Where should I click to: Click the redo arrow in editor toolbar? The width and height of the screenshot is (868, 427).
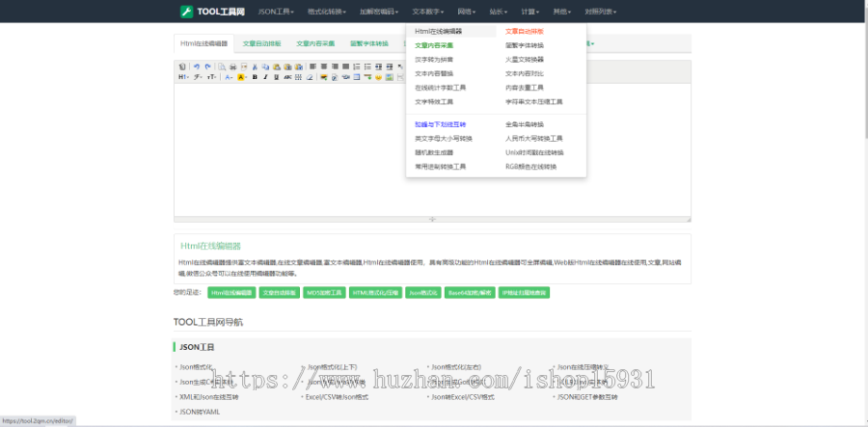pyautogui.click(x=206, y=67)
